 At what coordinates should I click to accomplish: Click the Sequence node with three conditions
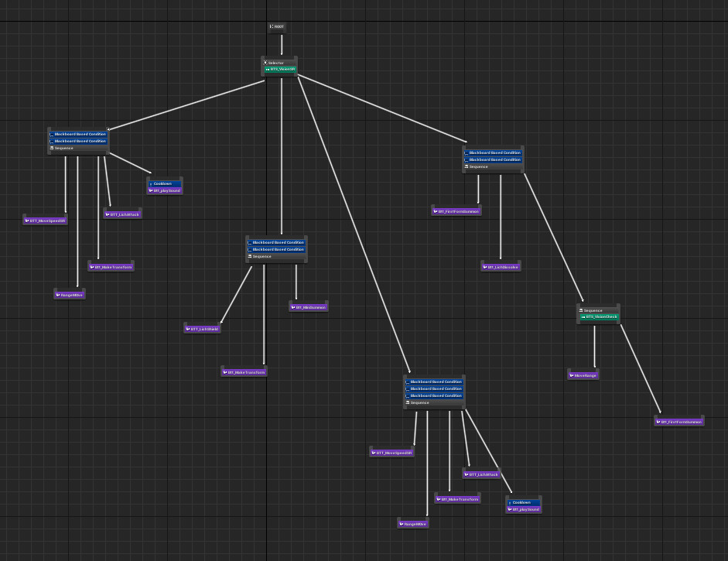pos(433,402)
